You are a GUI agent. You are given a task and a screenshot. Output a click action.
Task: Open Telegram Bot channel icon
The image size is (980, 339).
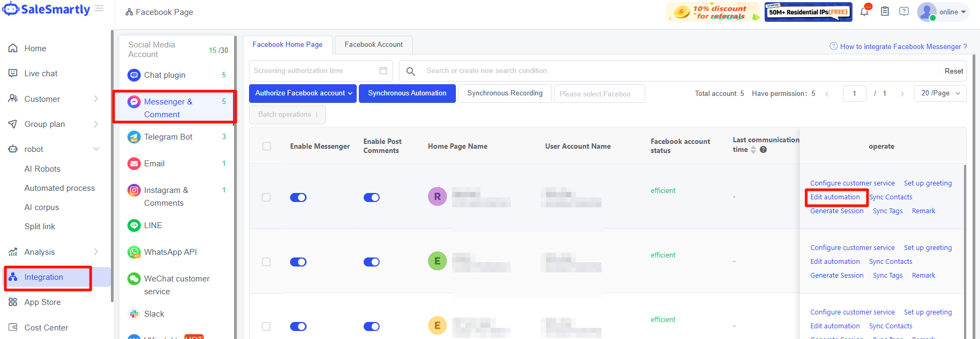[x=134, y=137]
